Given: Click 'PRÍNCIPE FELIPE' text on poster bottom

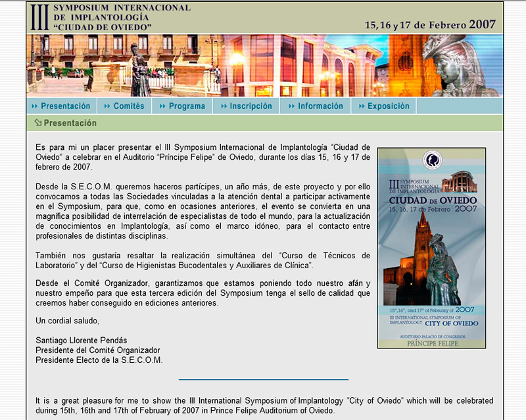Looking at the screenshot, I should click(432, 344).
